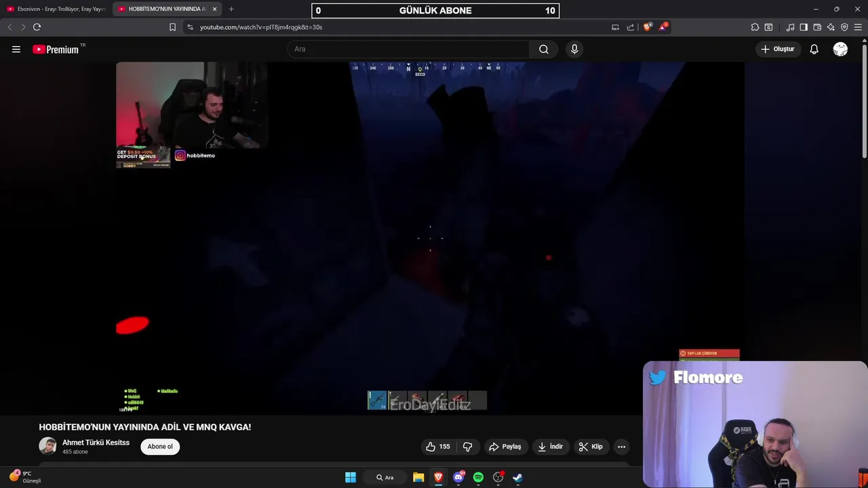Open Brave Wallet icon
Image resolution: width=868 pixels, height=488 pixels.
[x=817, y=27]
